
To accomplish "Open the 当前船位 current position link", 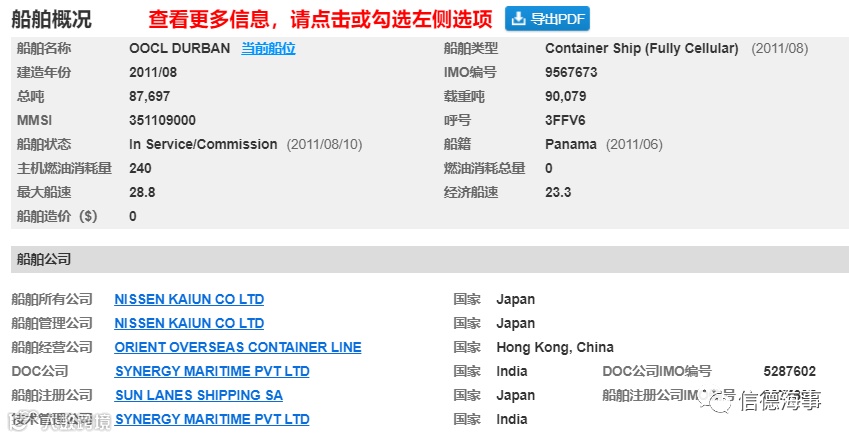I will point(268,49).
